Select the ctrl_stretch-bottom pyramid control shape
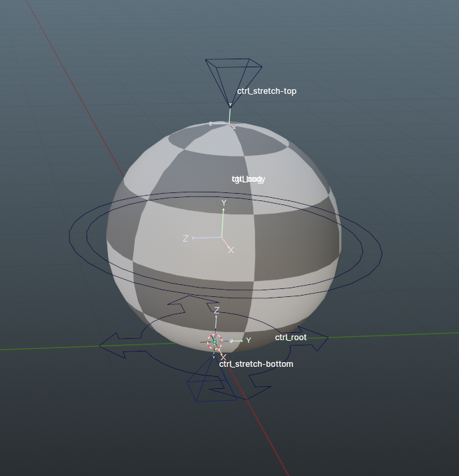The width and height of the screenshot is (459, 476). tap(204, 387)
